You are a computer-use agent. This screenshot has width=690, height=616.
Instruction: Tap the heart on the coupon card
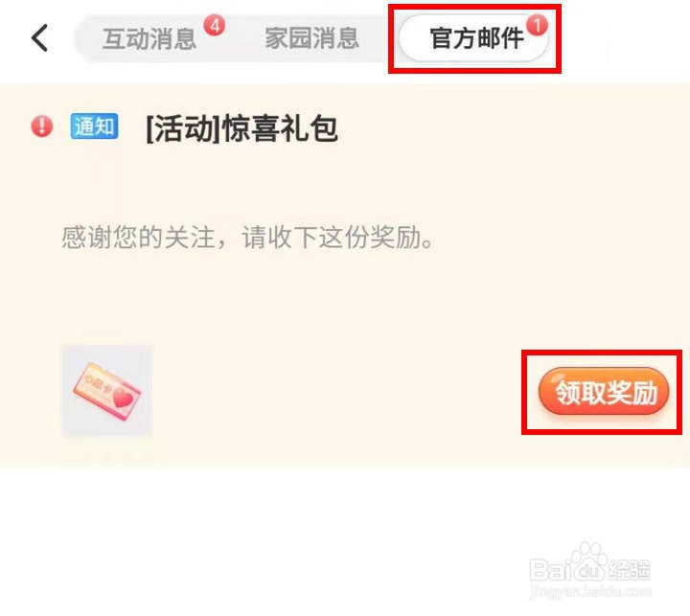(x=124, y=399)
